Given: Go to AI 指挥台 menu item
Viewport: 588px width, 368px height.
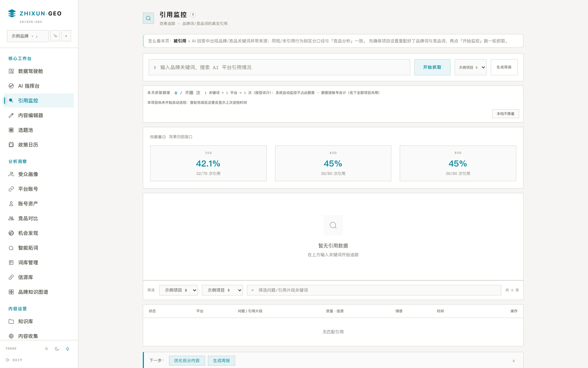Looking at the screenshot, I should pyautogui.click(x=39, y=86).
